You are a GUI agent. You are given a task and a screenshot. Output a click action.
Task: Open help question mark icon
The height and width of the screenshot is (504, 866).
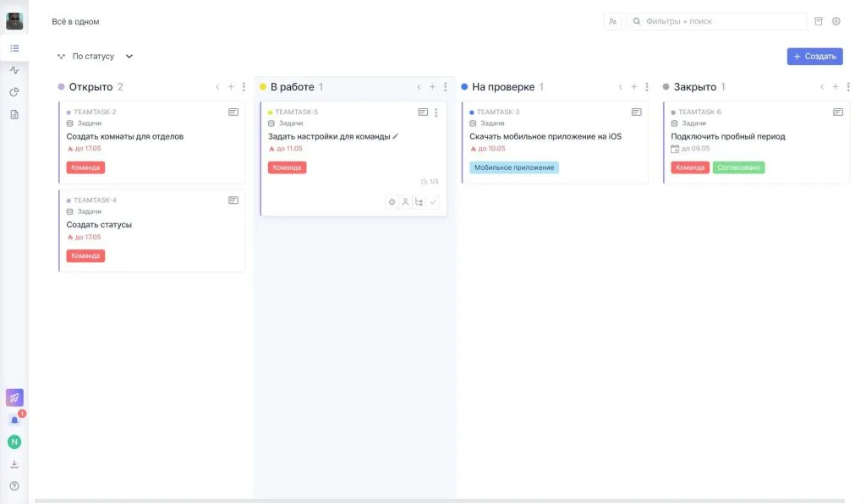click(x=14, y=485)
